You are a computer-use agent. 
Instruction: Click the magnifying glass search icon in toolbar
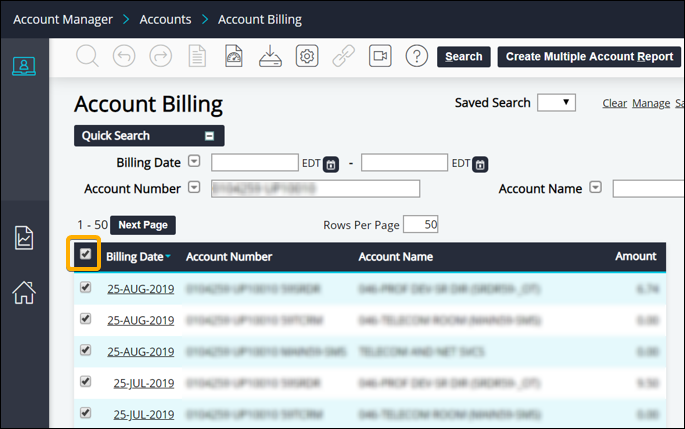[87, 56]
